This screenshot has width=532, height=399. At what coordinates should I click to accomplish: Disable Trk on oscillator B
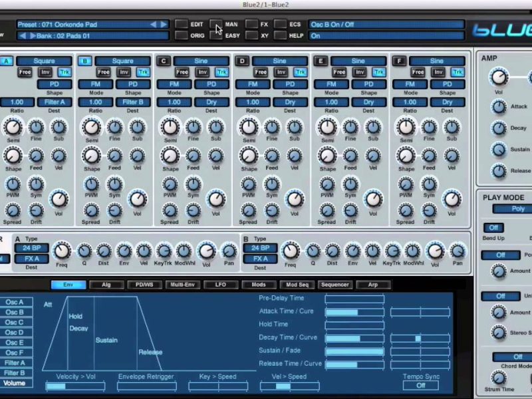(143, 72)
